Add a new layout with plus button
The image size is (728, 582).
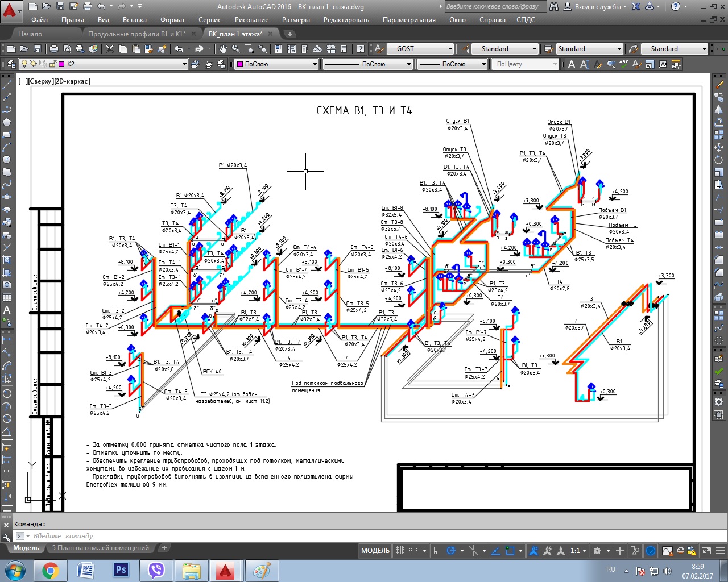coord(164,548)
